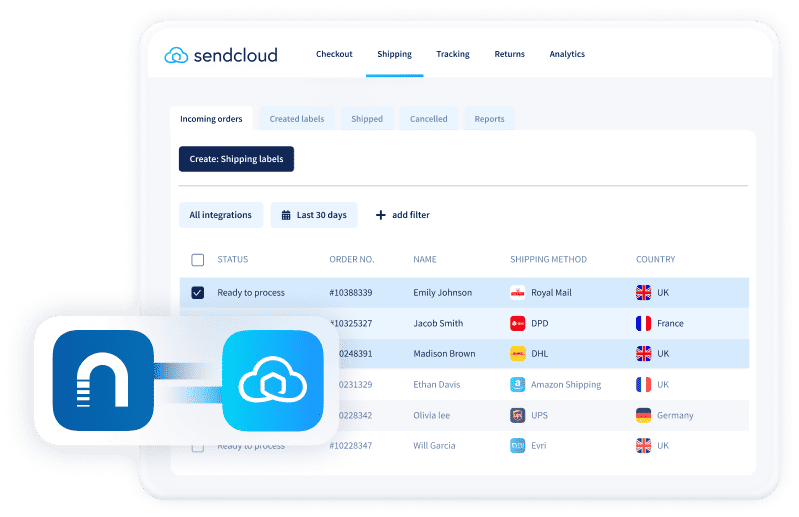The height and width of the screenshot is (517, 799).
Task: Open the Returns menu
Action: coord(509,54)
